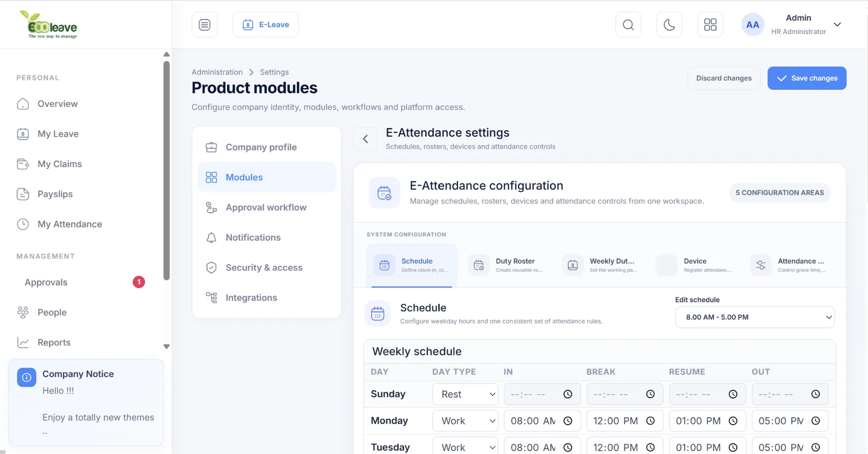Click the Ecoleave logo
Screen dimensions: 868x454
[x=48, y=24]
